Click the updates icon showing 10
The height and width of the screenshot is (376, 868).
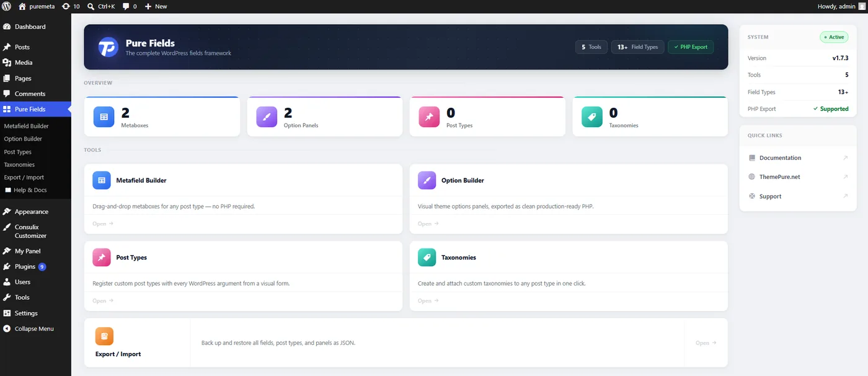pos(66,6)
